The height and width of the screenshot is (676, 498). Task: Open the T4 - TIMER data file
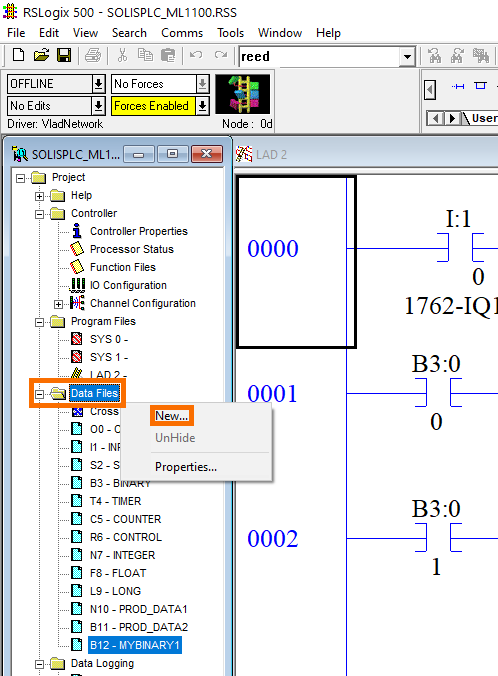point(116,501)
